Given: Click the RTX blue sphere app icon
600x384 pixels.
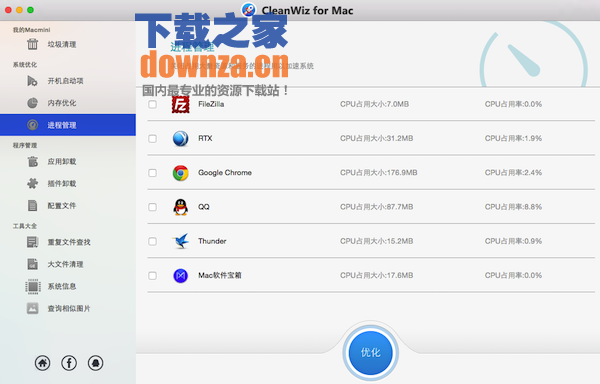Looking at the screenshot, I should pos(181,138).
